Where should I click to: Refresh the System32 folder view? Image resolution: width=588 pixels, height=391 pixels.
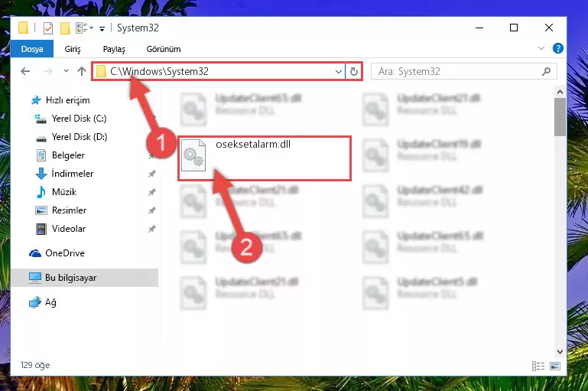tap(353, 71)
